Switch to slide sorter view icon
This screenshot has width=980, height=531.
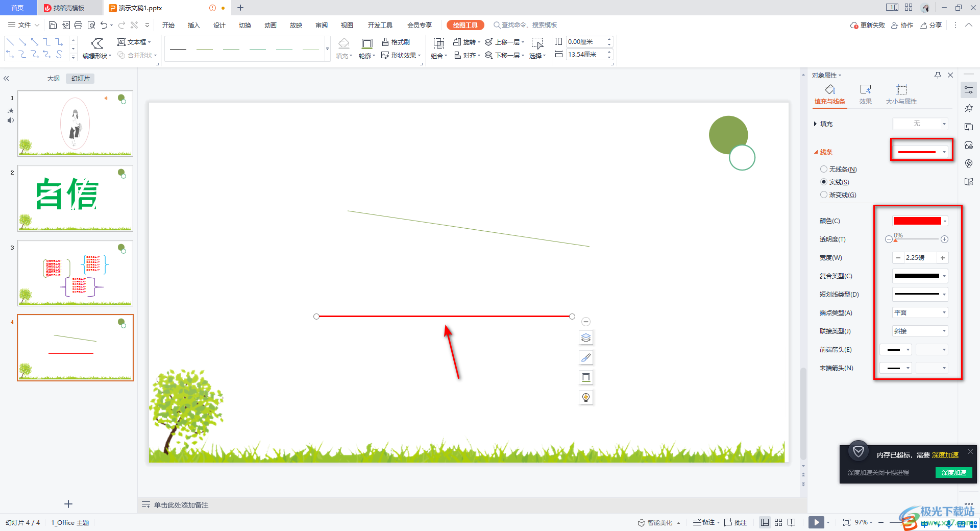[x=778, y=522]
